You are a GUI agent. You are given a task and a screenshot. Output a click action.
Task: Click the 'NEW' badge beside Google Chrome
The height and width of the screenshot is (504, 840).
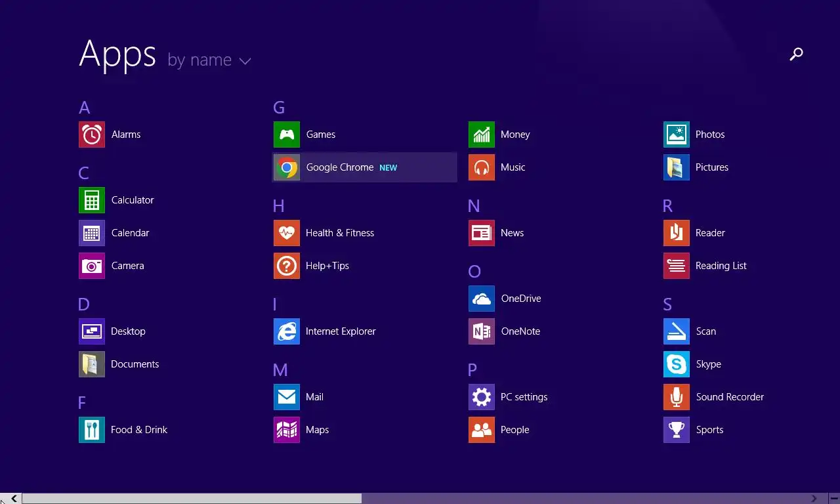388,168
